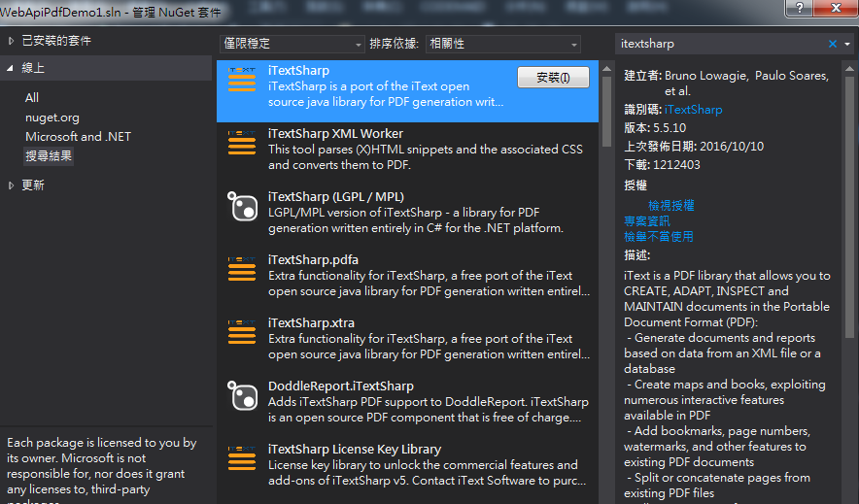Click the DoddleReport.iTextSharp package icon
This screenshot has height=504, width=859.
242,395
